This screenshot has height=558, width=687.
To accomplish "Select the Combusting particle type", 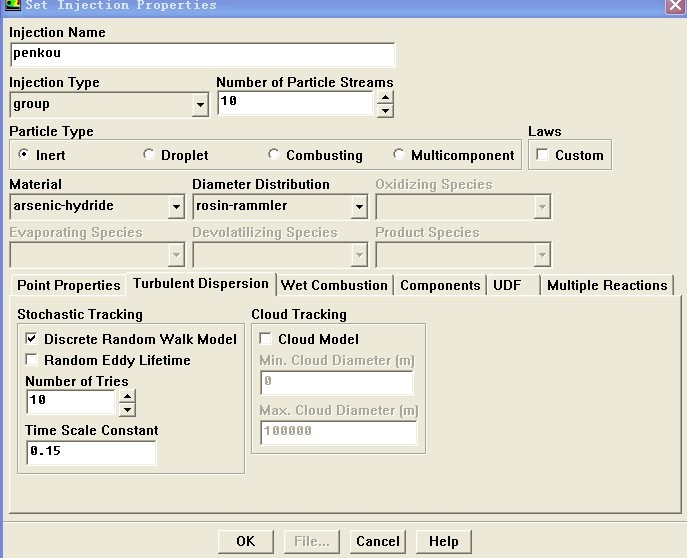I will click(274, 155).
